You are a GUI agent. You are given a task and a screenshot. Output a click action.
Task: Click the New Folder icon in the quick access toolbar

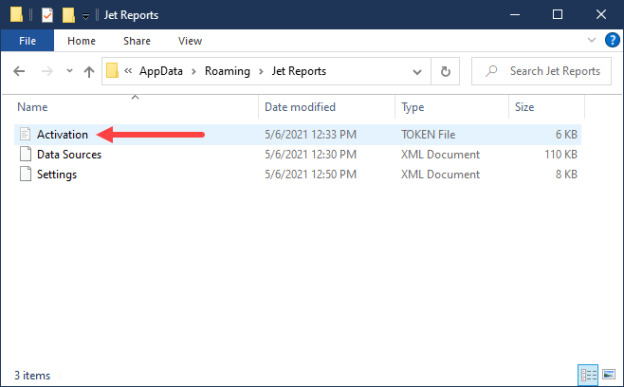point(68,15)
